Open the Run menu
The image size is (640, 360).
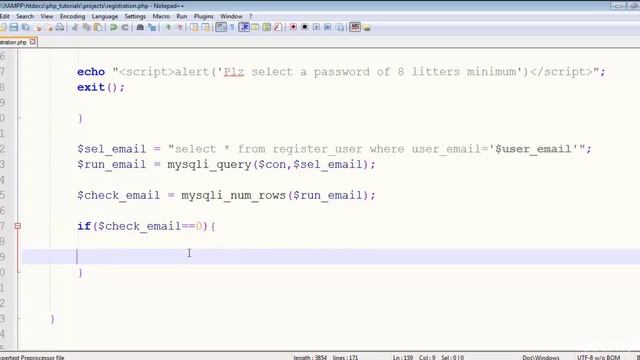coord(182,16)
